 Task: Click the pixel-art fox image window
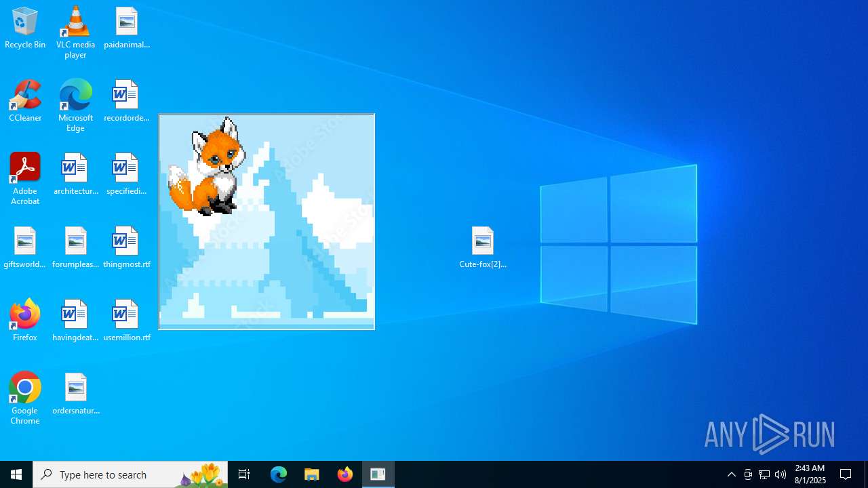tap(267, 222)
